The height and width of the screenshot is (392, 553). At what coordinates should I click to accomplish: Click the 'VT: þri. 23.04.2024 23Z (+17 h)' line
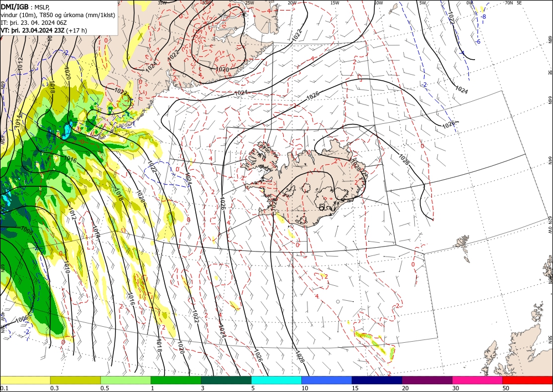click(44, 30)
